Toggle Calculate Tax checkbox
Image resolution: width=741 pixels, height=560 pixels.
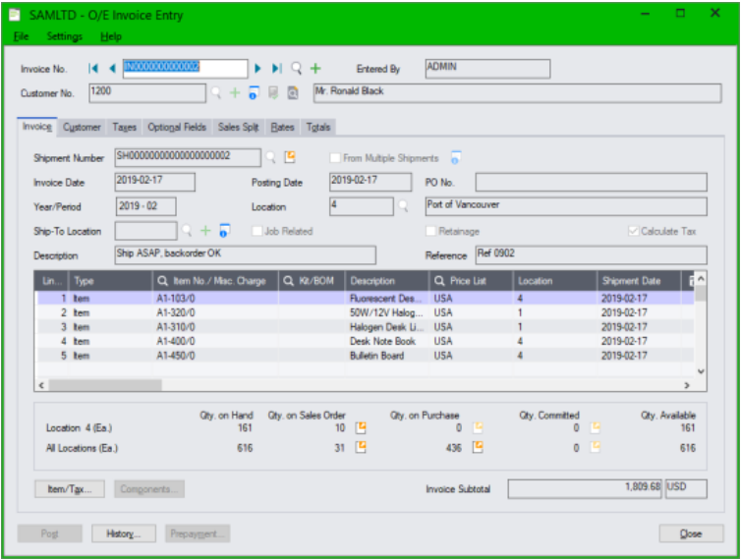pyautogui.click(x=633, y=231)
